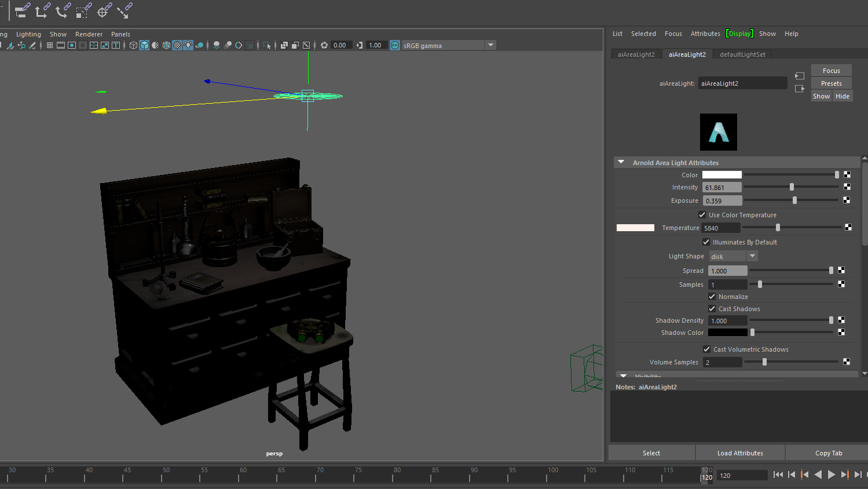
Task: Disable the Cast Shadows checkbox
Action: pyautogui.click(x=712, y=309)
